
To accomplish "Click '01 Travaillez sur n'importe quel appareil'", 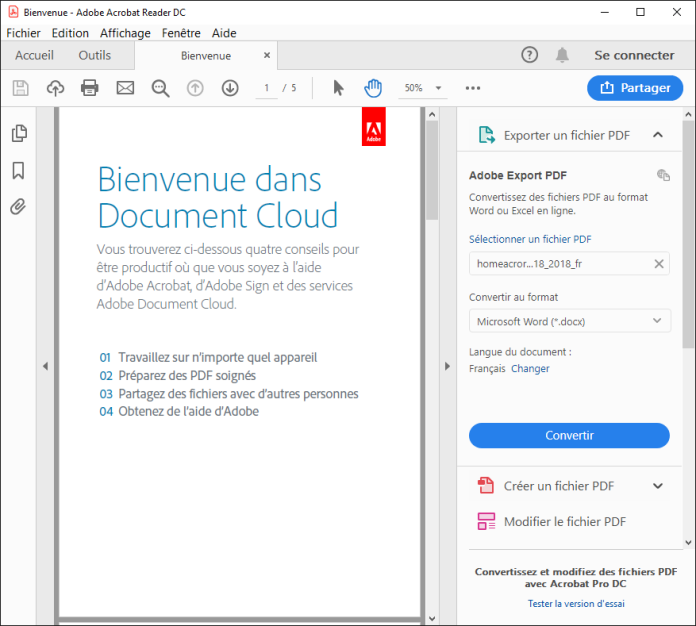I will click(x=208, y=357).
